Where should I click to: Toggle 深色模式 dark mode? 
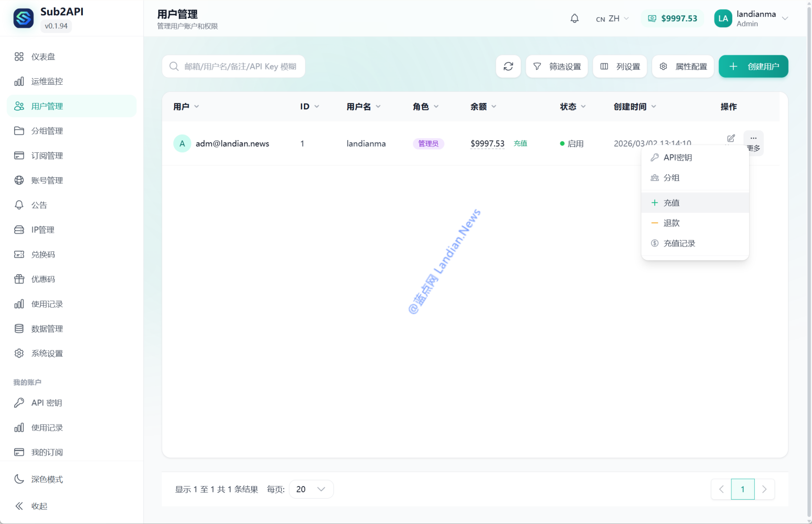(x=47, y=479)
